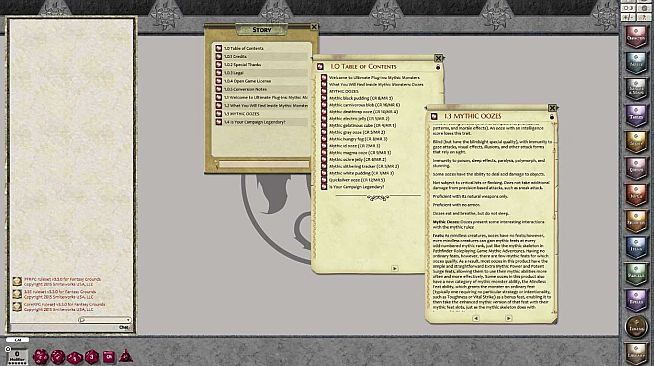This screenshot has width=654, height=366.
Task: Select Mythic gray ooze contents entry
Action: 357,132
